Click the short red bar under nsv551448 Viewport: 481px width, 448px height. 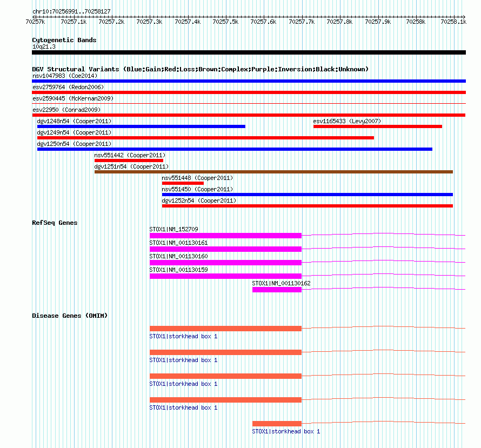(183, 183)
